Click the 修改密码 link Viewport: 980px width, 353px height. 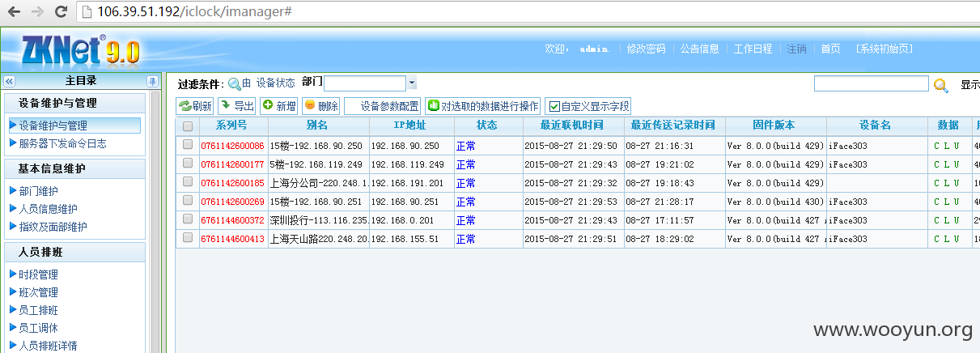647,49
